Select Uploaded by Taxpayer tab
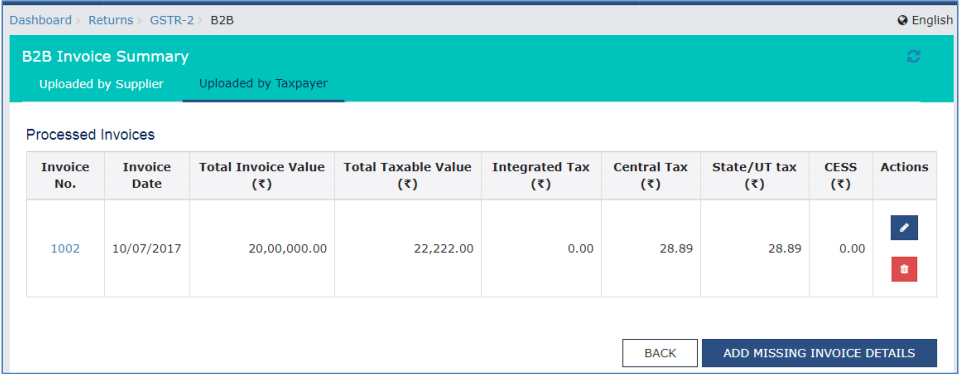The width and height of the screenshot is (960, 374). tap(263, 84)
